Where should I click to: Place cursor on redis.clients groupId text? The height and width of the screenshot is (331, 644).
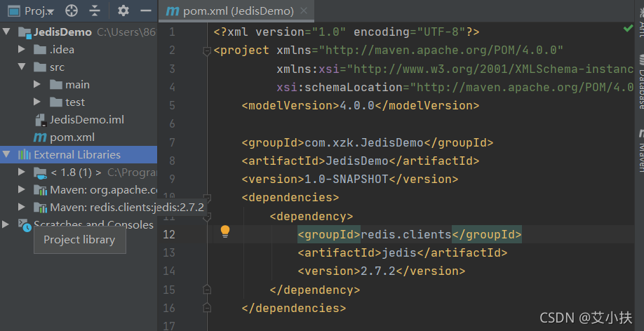tap(406, 234)
